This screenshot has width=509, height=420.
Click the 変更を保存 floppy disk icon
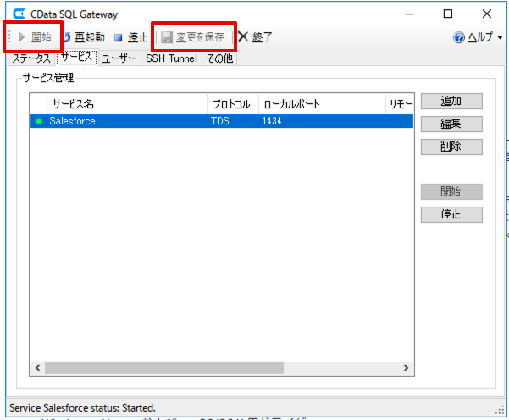tap(167, 37)
